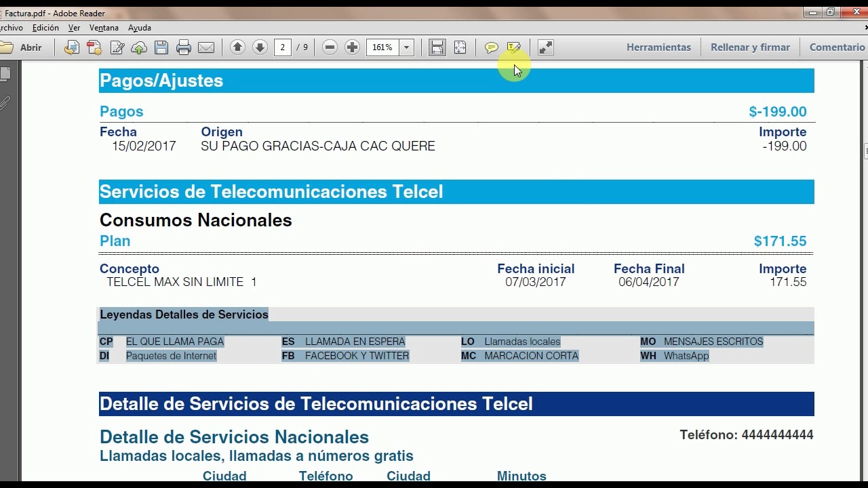Open the Archivo menu
Screen dimensions: 868x488
tap(11, 28)
